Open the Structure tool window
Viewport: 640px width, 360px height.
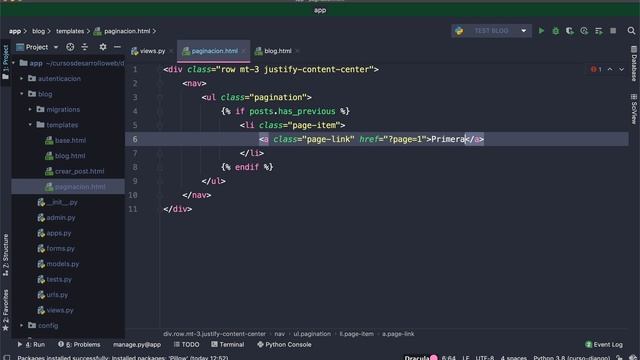coord(5,255)
